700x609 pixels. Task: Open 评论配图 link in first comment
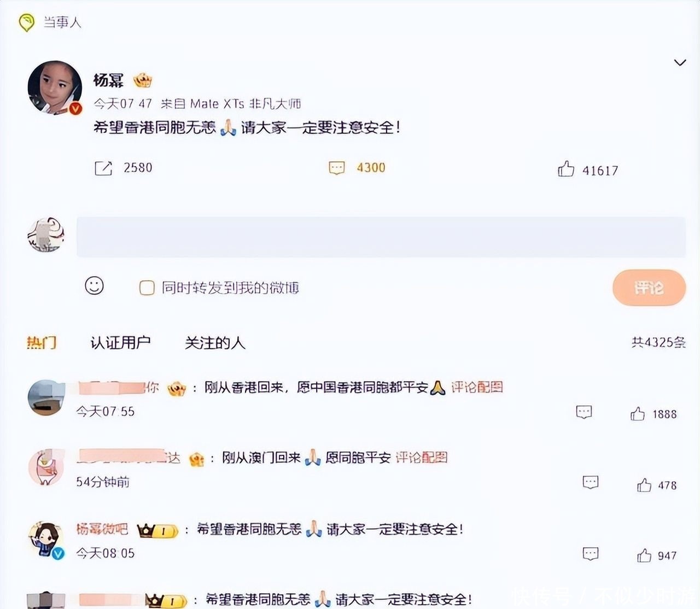(477, 387)
